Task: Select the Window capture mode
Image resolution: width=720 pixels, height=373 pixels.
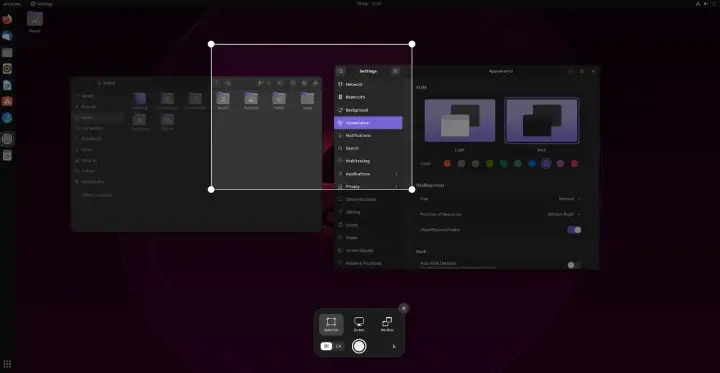Action: (387, 324)
